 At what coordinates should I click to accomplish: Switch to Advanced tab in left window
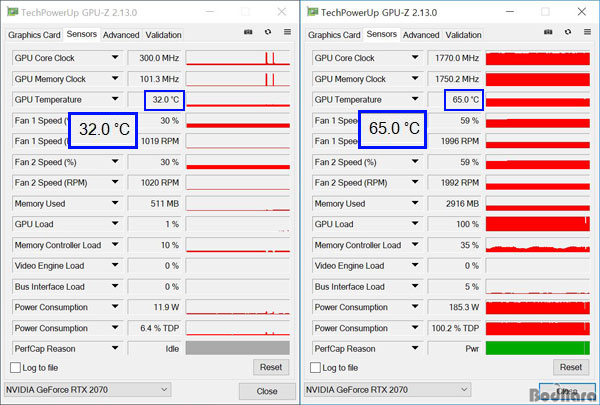(x=121, y=35)
